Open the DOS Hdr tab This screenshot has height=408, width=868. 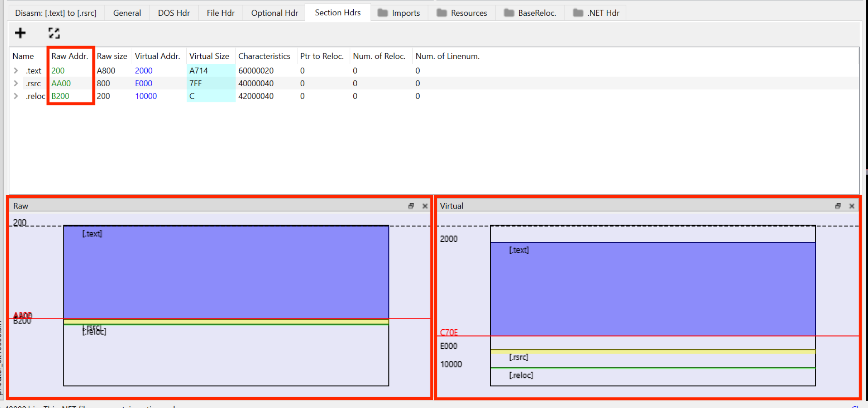click(174, 13)
